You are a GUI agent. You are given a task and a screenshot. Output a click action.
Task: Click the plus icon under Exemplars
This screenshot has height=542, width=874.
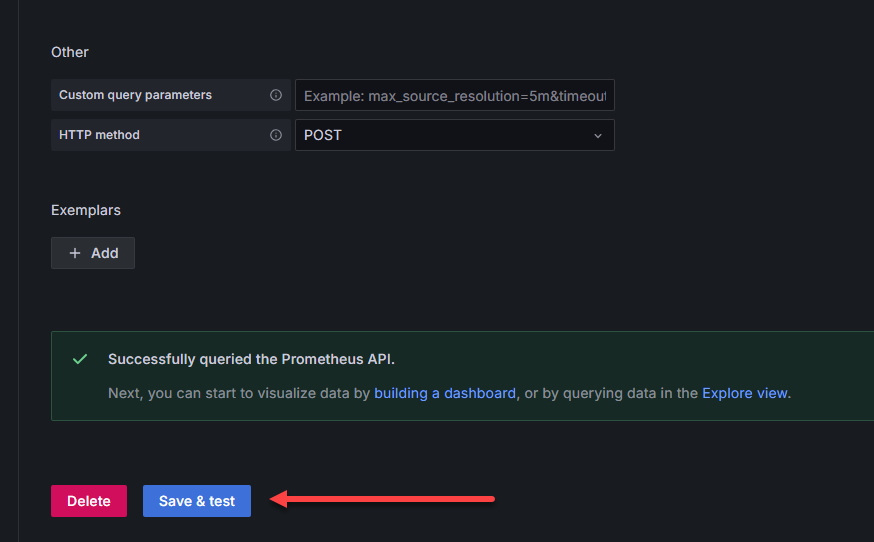tap(75, 253)
